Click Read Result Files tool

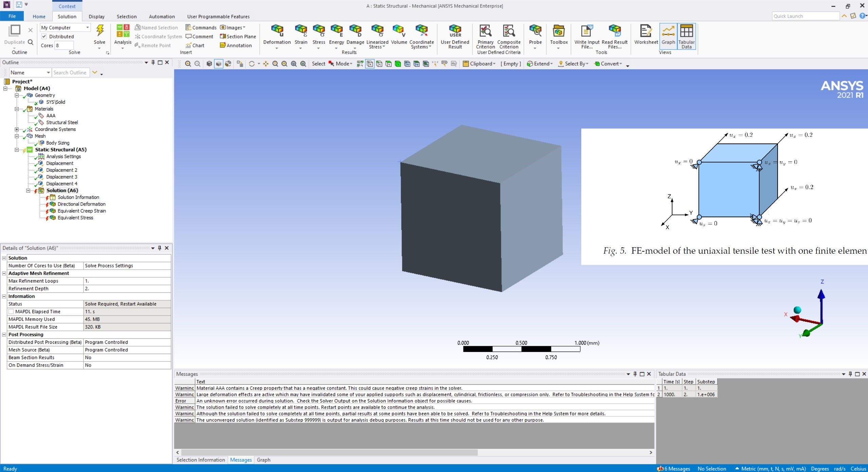click(x=615, y=37)
